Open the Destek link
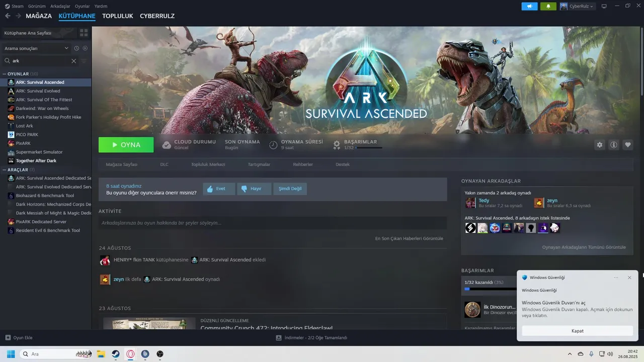 point(342,164)
